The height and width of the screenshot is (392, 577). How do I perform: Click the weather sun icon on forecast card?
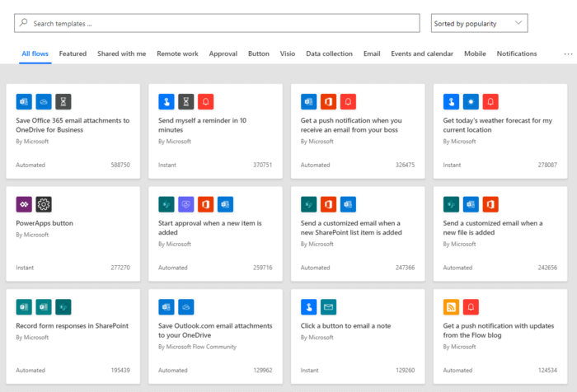[x=471, y=101]
